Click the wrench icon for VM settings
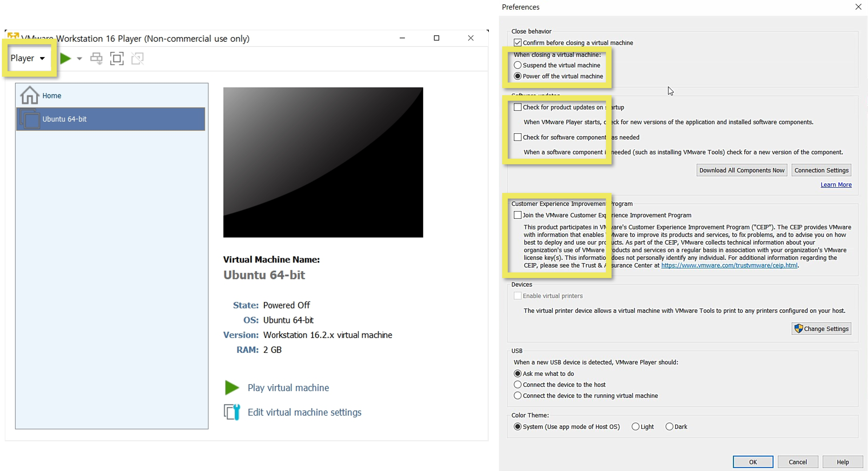Viewport: 868px width, 471px height. pyautogui.click(x=232, y=412)
